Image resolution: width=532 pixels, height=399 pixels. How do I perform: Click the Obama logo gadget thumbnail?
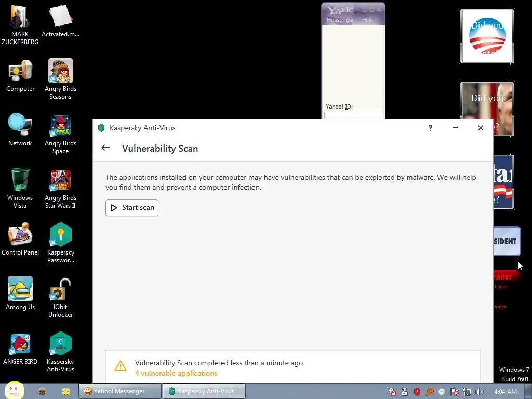pyautogui.click(x=487, y=36)
